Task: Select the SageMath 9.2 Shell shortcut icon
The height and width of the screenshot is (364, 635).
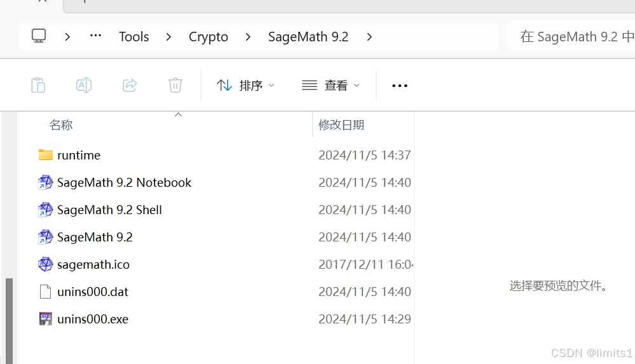Action: click(45, 210)
